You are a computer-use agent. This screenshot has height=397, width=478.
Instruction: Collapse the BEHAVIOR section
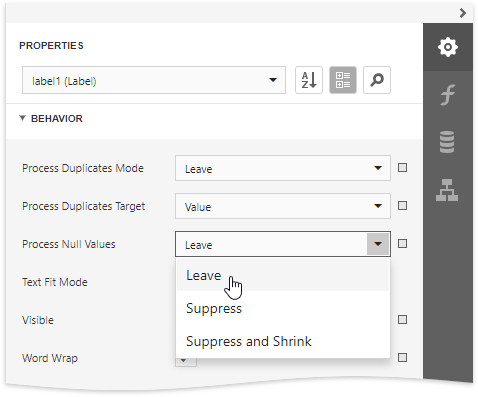click(23, 118)
